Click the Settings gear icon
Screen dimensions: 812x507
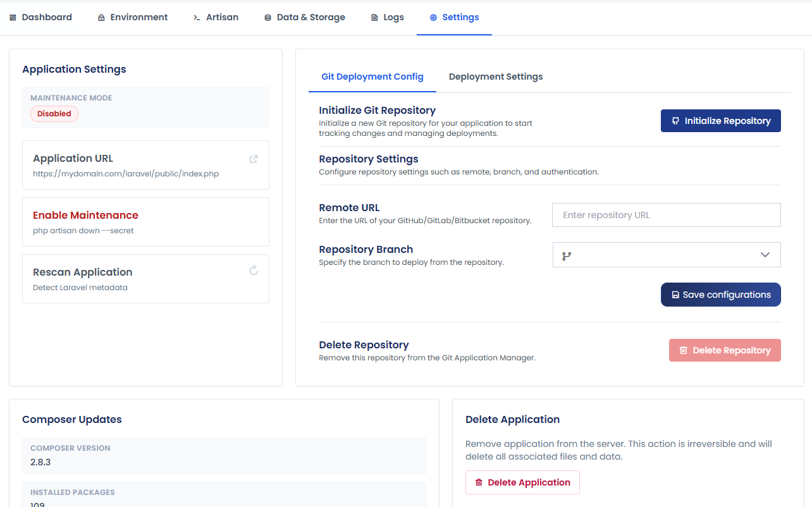tap(433, 18)
